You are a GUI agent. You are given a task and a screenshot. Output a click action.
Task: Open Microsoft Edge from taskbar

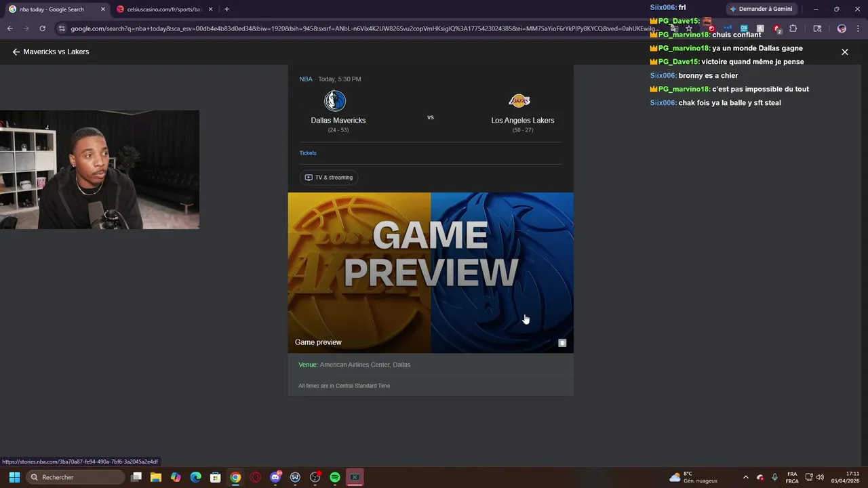click(x=195, y=477)
